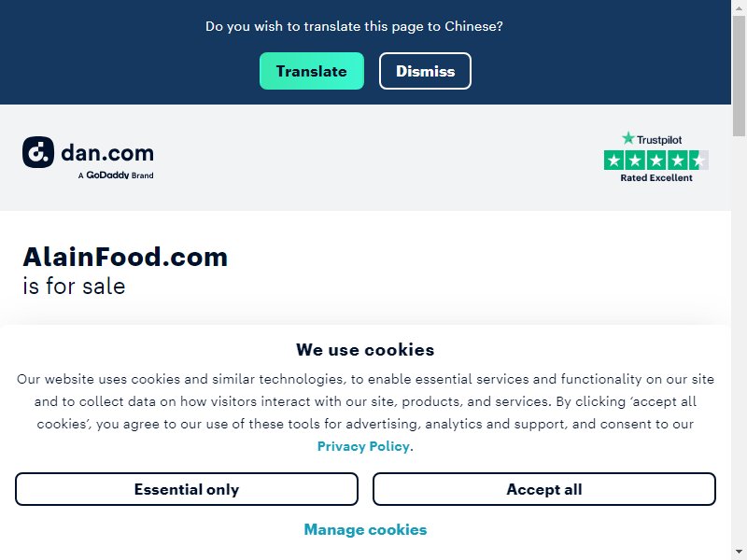747x560 pixels.
Task: Click the fifth Trustpilot rating star
Action: pyautogui.click(x=698, y=160)
